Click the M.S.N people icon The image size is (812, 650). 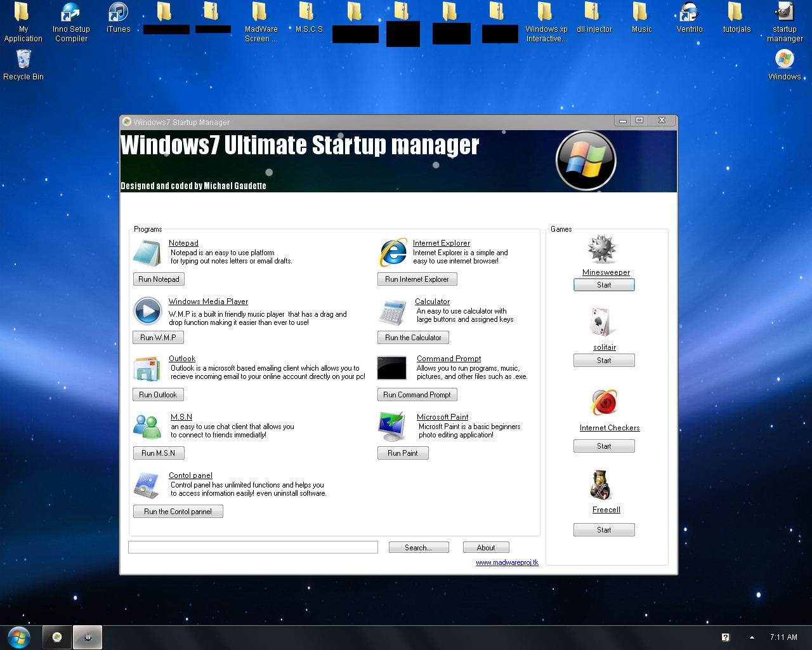pyautogui.click(x=147, y=427)
